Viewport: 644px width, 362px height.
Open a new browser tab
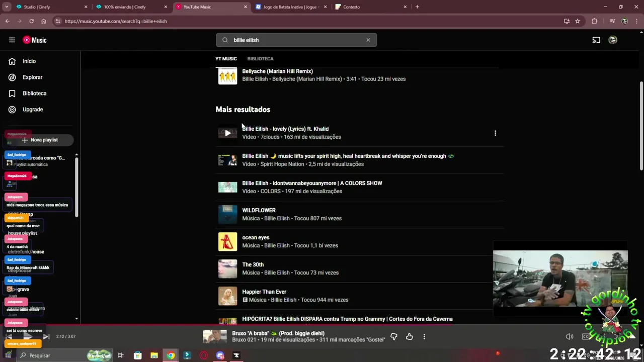417,7
